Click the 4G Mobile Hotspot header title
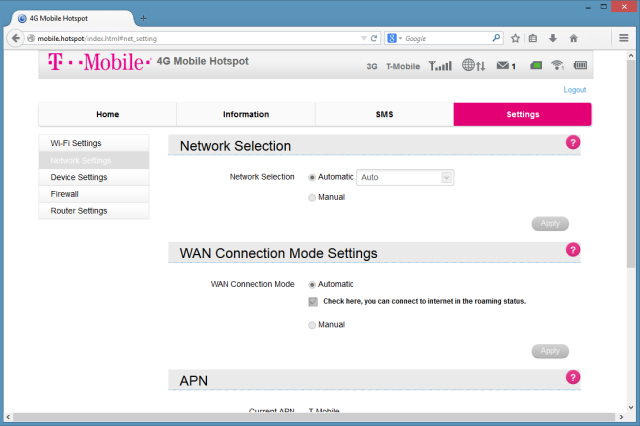 point(202,61)
